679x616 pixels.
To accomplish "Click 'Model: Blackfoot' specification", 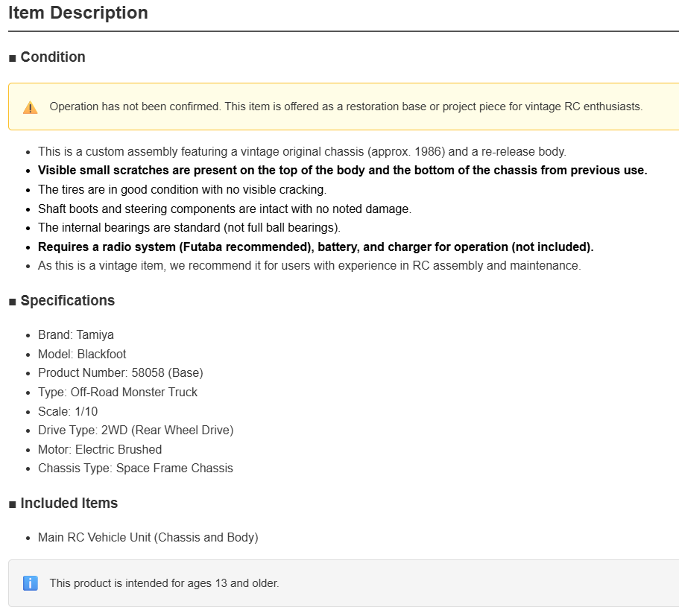I will pyautogui.click(x=82, y=354).
